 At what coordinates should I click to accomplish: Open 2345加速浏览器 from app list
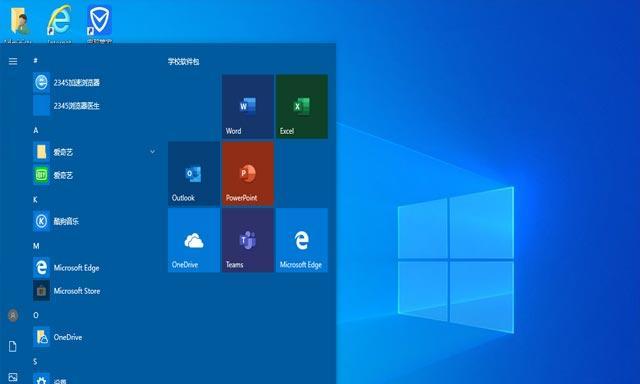pyautogui.click(x=96, y=82)
